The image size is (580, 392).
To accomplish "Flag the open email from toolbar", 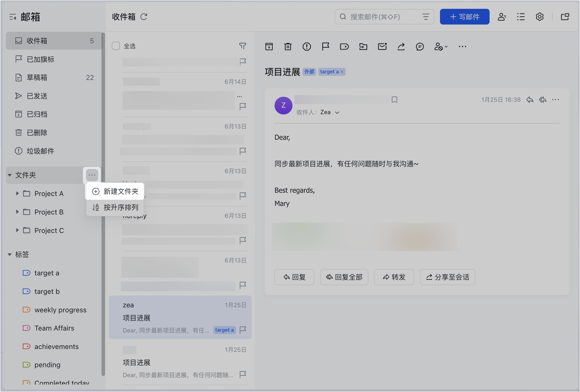I will [x=326, y=47].
